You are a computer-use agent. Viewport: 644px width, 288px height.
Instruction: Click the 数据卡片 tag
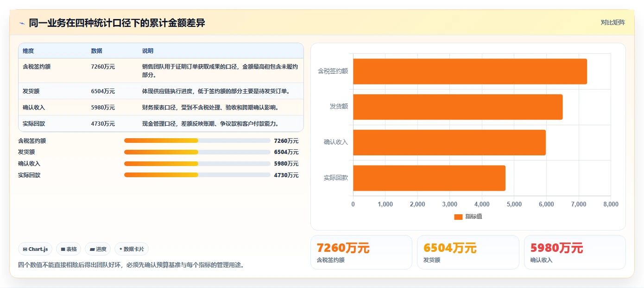click(132, 249)
